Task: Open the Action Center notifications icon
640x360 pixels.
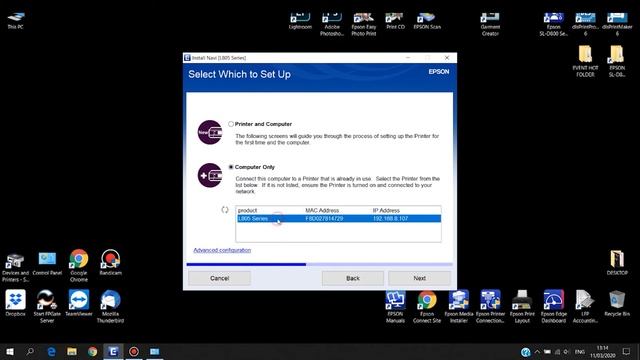Action: click(627, 351)
